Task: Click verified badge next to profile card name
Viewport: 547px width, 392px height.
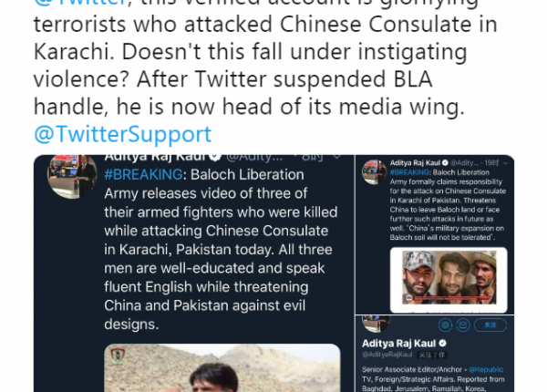Action: pyautogui.click(x=443, y=343)
